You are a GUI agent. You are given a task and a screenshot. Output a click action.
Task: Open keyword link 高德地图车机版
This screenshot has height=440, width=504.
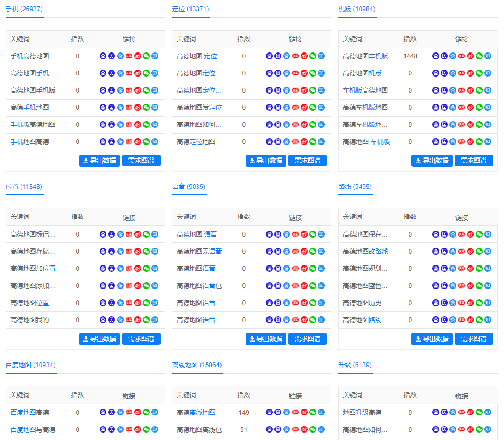coord(365,56)
